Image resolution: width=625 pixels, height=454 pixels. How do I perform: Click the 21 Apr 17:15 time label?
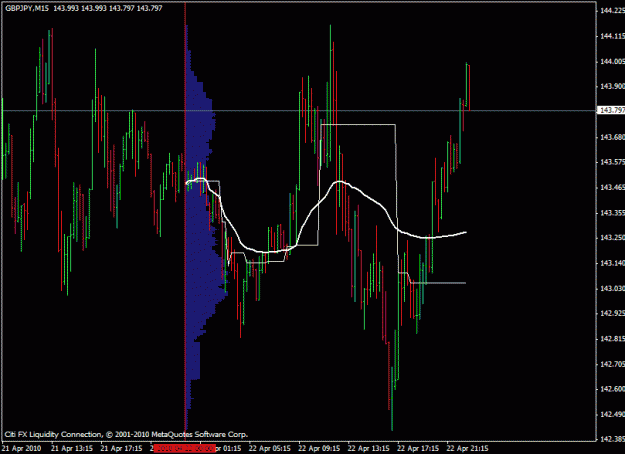point(122,448)
